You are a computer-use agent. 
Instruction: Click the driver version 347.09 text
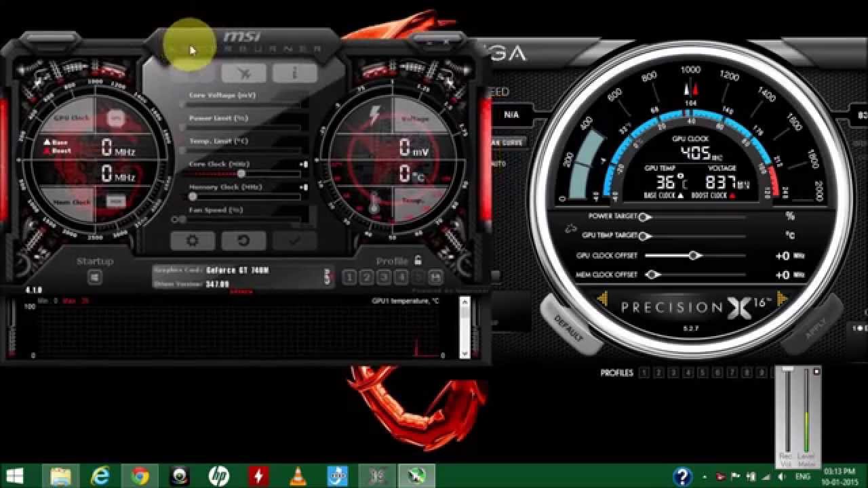coord(218,285)
